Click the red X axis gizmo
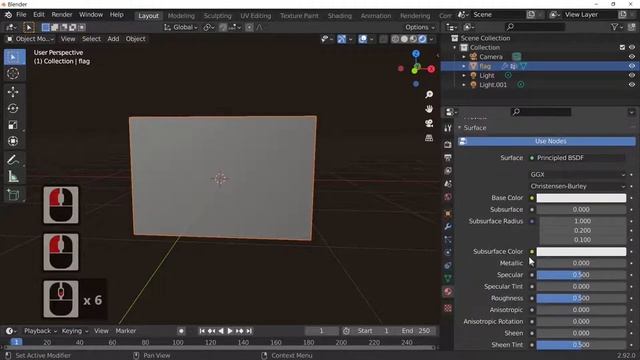 click(431, 69)
